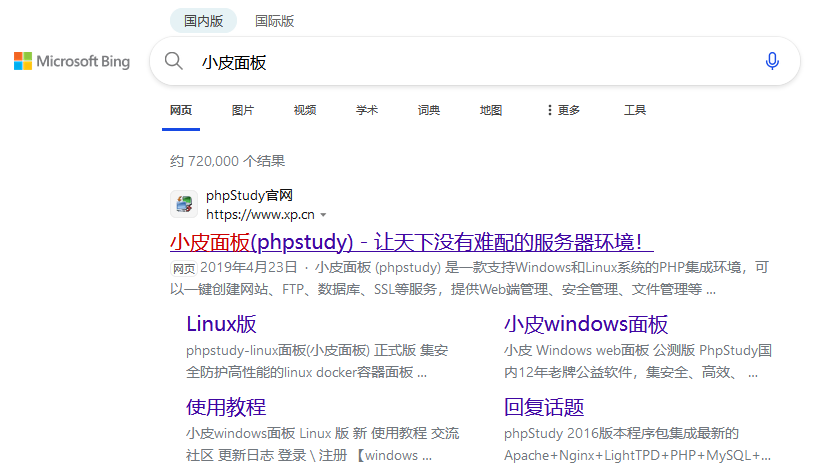The width and height of the screenshot is (816, 467).
Task: Open the Linux版 sublink
Action: (x=221, y=324)
